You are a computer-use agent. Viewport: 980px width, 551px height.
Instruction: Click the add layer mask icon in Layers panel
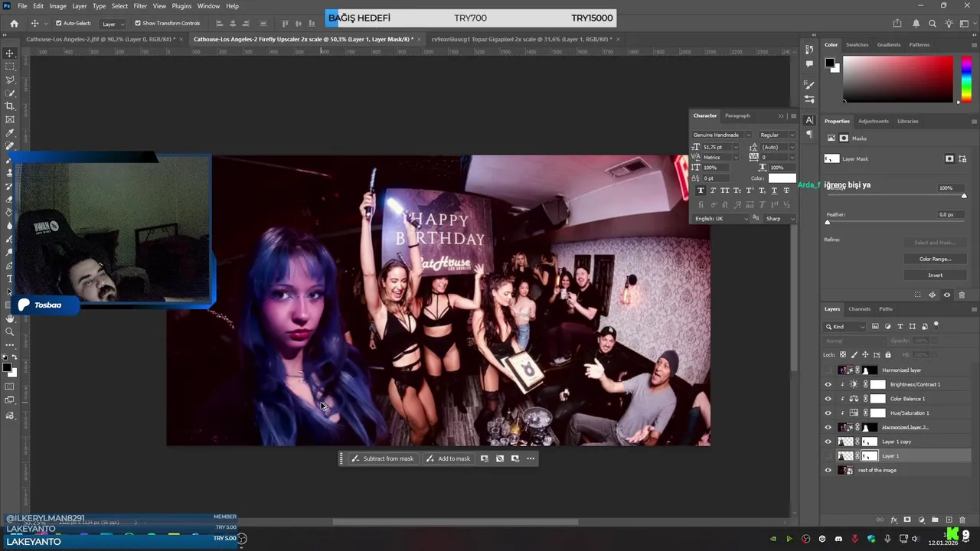tap(908, 520)
